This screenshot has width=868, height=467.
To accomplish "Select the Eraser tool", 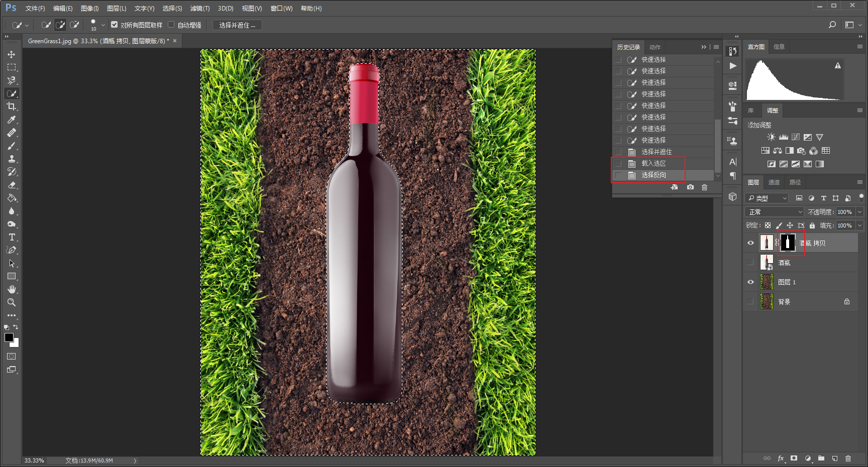I will 11,185.
